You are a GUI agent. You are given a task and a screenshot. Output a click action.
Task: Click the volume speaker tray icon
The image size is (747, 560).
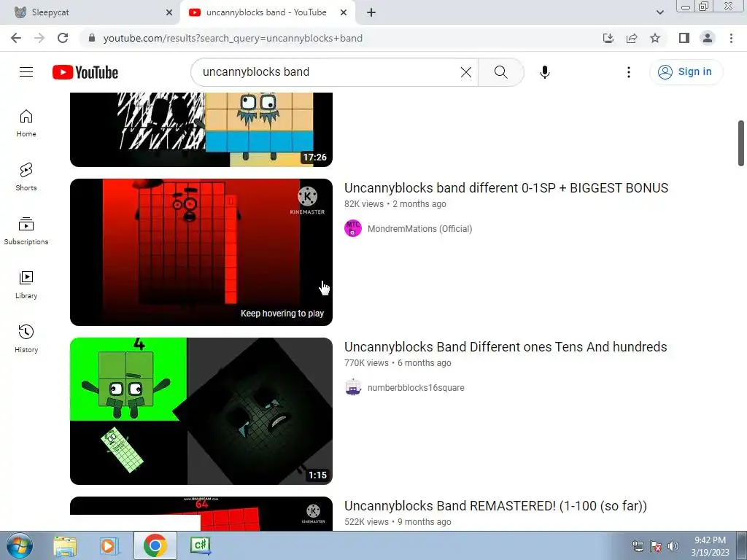pyautogui.click(x=673, y=546)
